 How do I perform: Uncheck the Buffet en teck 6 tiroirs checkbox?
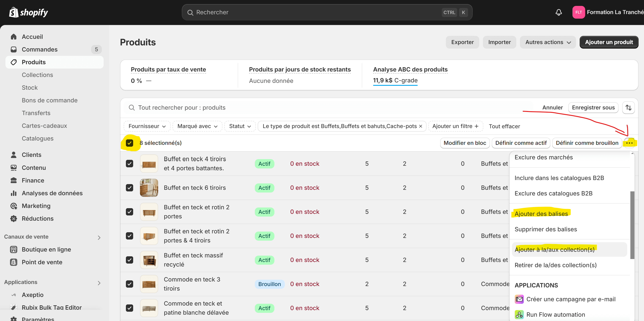pyautogui.click(x=130, y=188)
